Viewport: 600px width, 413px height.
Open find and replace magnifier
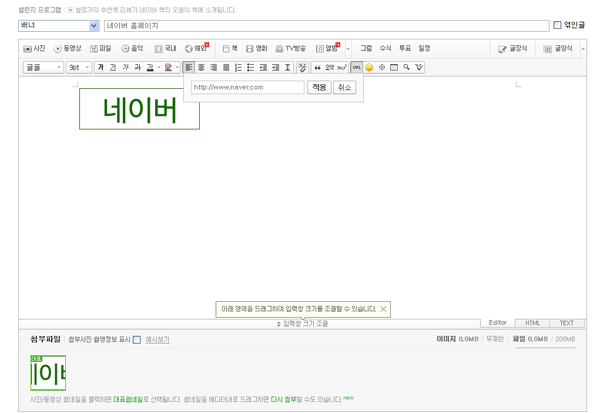click(x=406, y=67)
